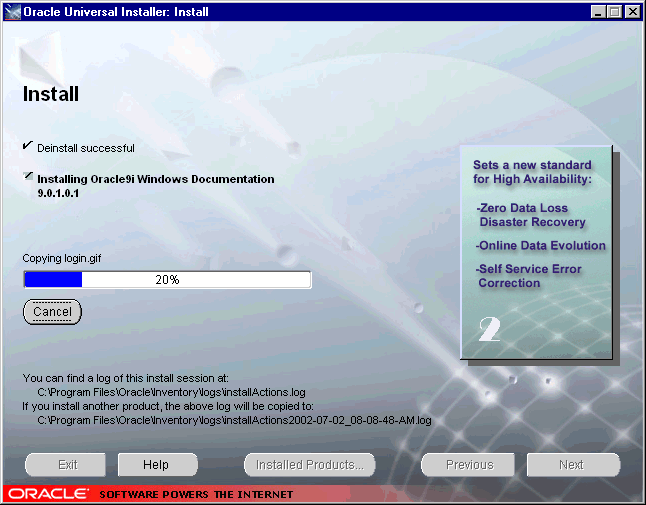This screenshot has width=646, height=505.
Task: Click 'Installing Oracle9i Windows Documentation' text
Action: click(x=156, y=179)
